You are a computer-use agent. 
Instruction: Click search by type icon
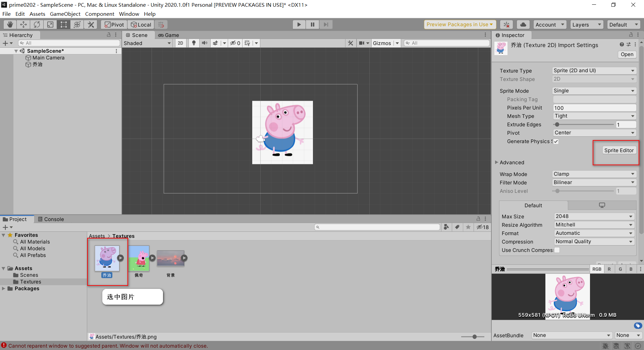tap(446, 227)
